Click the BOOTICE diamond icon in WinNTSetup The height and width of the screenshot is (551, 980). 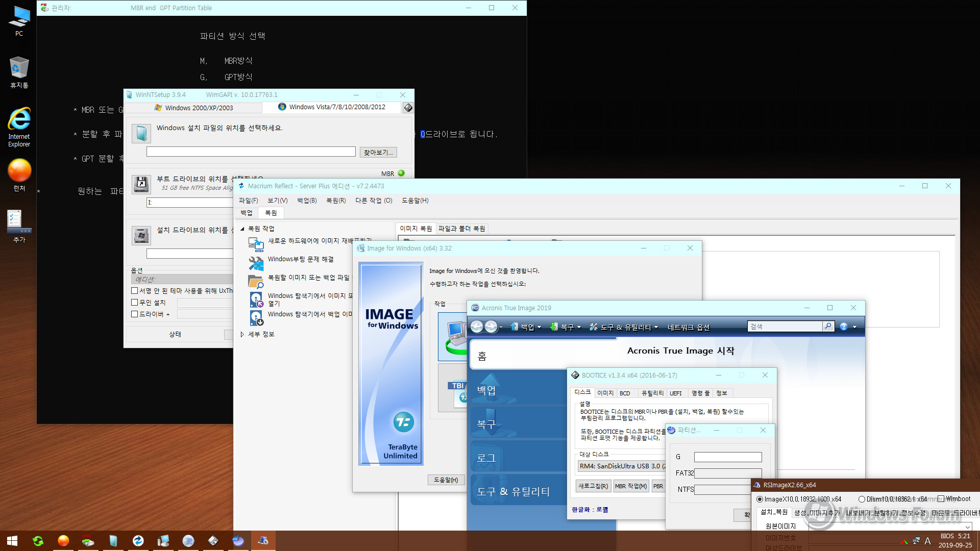(408, 108)
